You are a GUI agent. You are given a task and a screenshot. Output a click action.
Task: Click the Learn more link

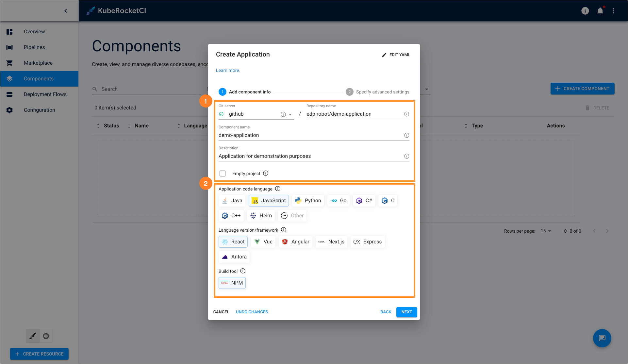[228, 70]
